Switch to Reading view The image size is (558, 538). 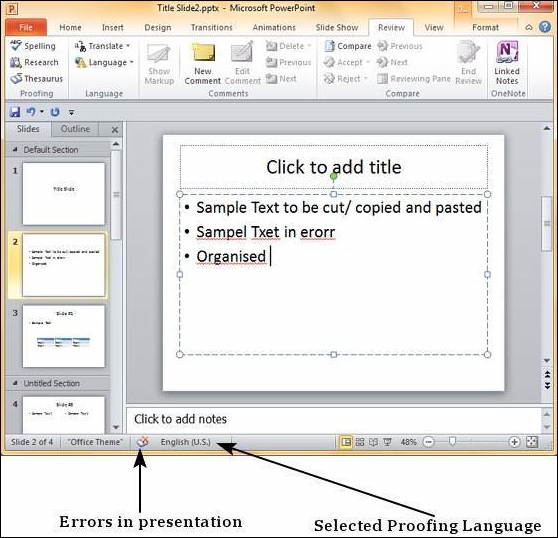click(x=373, y=442)
